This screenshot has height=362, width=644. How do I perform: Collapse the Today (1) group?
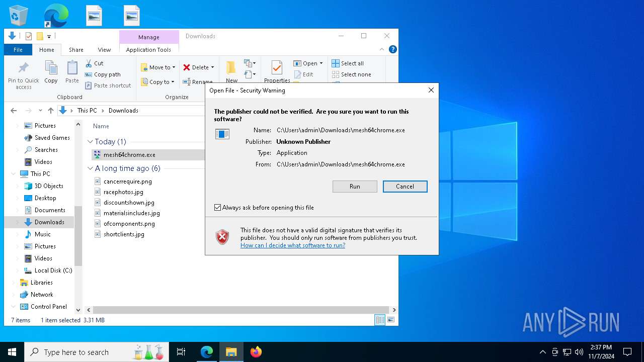(91, 142)
